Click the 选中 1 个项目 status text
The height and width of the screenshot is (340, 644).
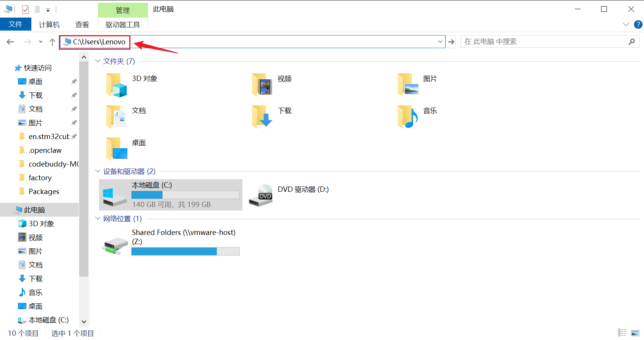[x=73, y=333]
